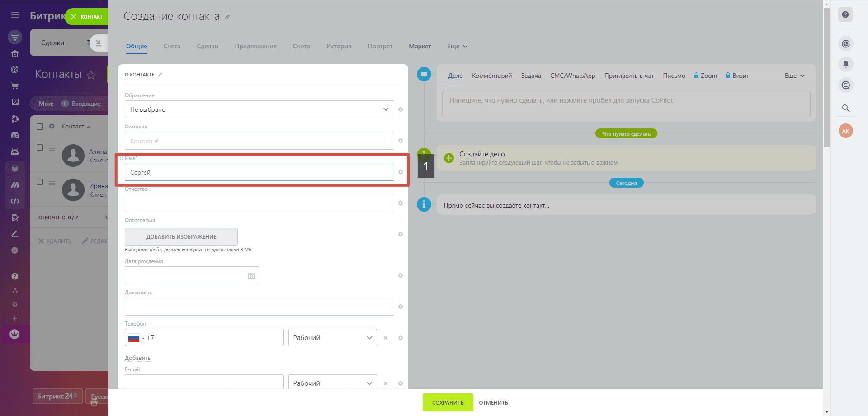Click the СОХРАНИТЬ button
Screen dimensions: 868x416
pyautogui.click(x=448, y=402)
